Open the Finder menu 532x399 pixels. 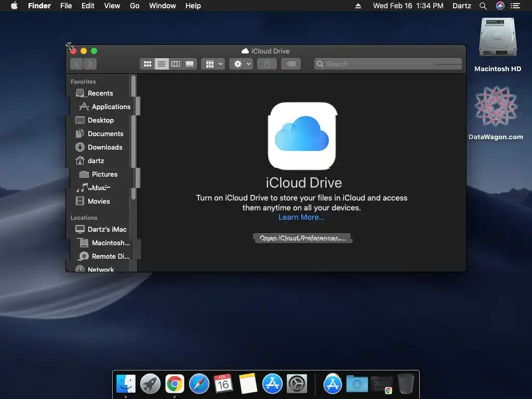39,6
